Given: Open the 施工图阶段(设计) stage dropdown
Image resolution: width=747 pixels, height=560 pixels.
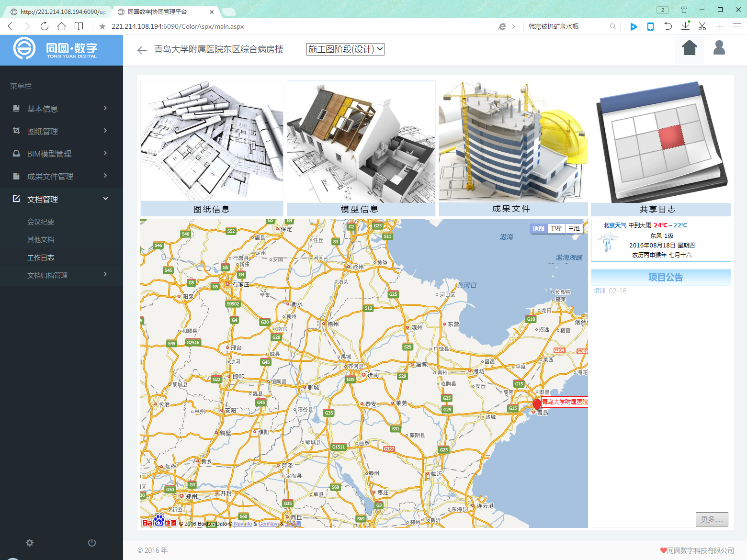Looking at the screenshot, I should (x=345, y=49).
